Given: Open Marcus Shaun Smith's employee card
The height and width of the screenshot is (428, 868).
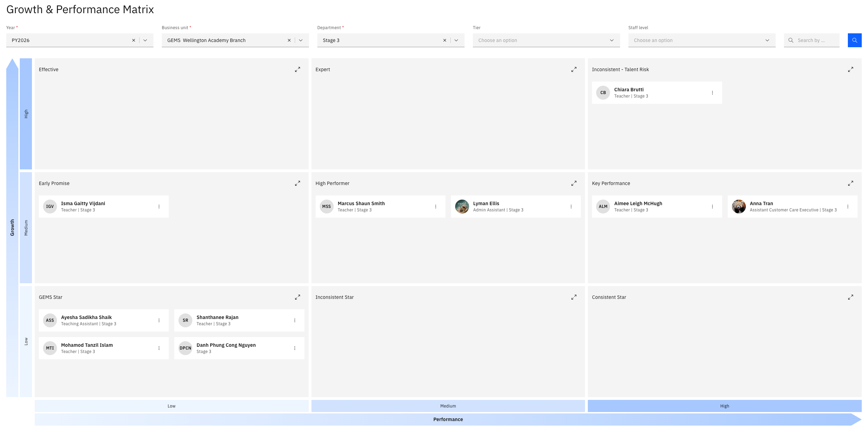Looking at the screenshot, I should (x=381, y=207).
